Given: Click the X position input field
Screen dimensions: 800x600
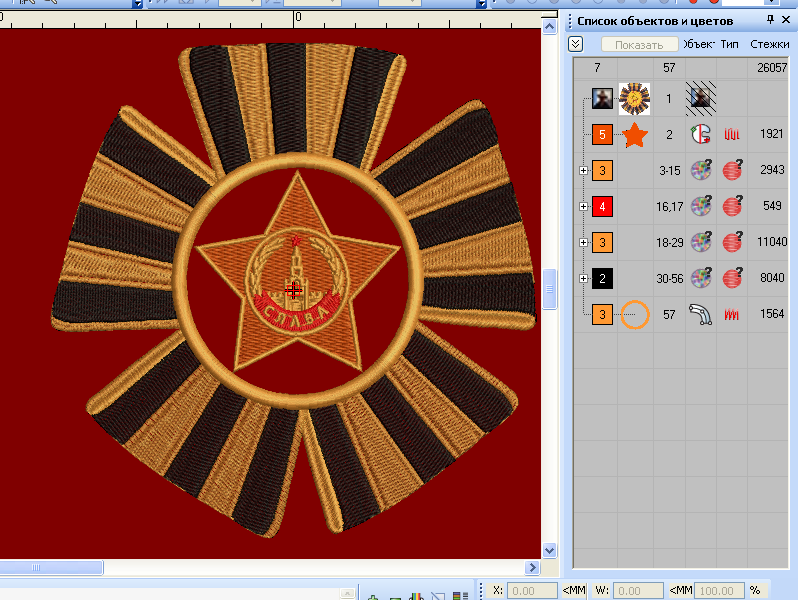Looking at the screenshot, I should 532,591.
